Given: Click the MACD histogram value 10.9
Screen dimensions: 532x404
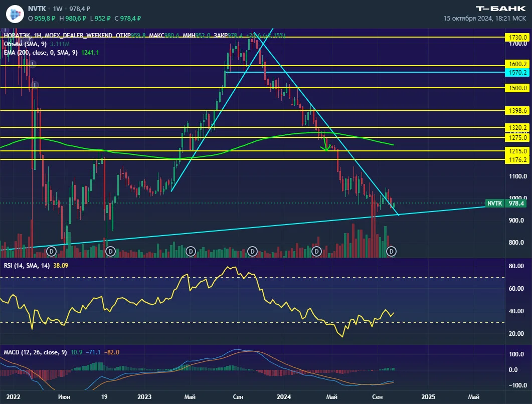Looking at the screenshot, I should [76, 352].
